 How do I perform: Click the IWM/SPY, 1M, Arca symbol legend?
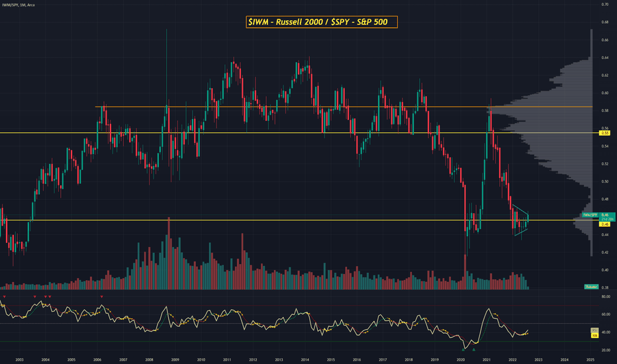click(x=19, y=5)
